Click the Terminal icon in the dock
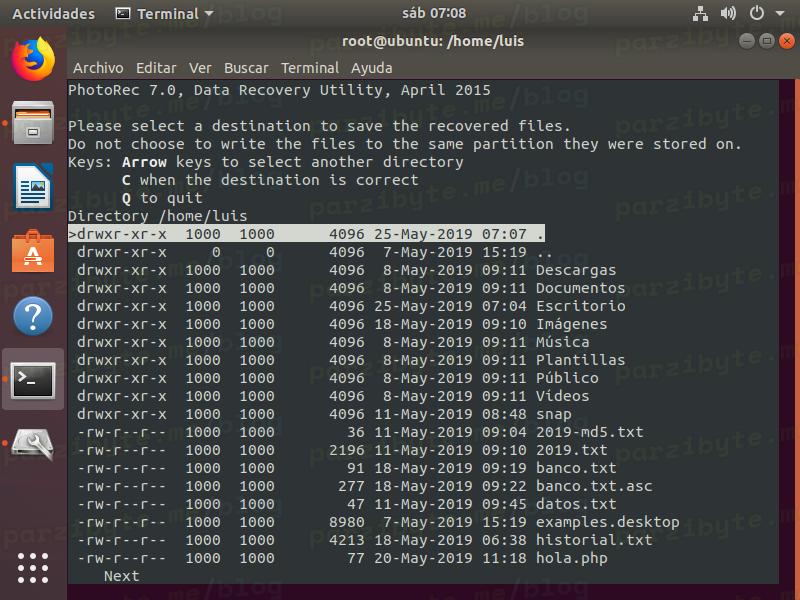The height and width of the screenshot is (600, 800). click(x=33, y=380)
